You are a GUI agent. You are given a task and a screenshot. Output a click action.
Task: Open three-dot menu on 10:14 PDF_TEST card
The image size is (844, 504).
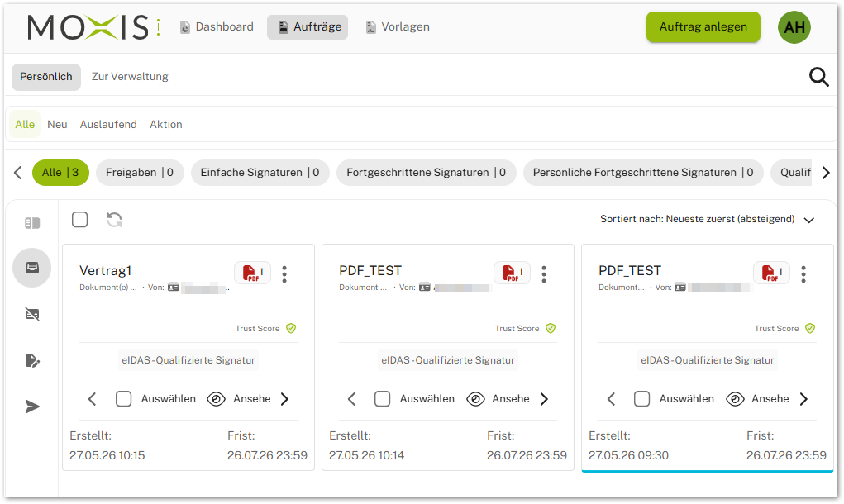544,273
